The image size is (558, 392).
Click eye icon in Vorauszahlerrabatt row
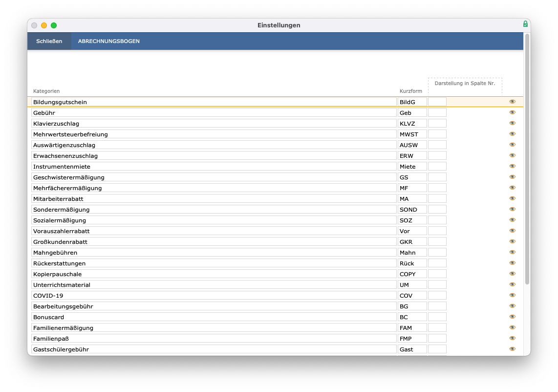coord(513,231)
